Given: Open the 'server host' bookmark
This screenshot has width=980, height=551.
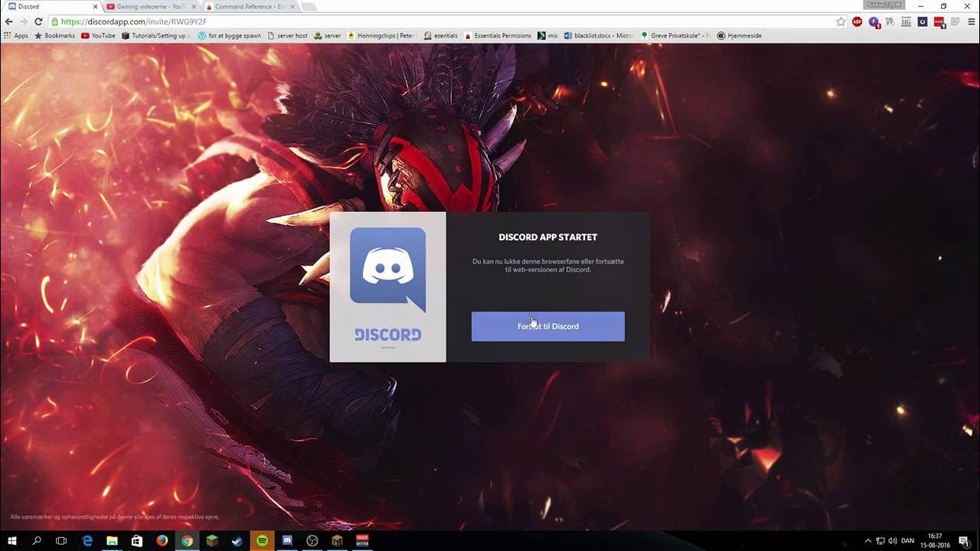Looking at the screenshot, I should (287, 35).
